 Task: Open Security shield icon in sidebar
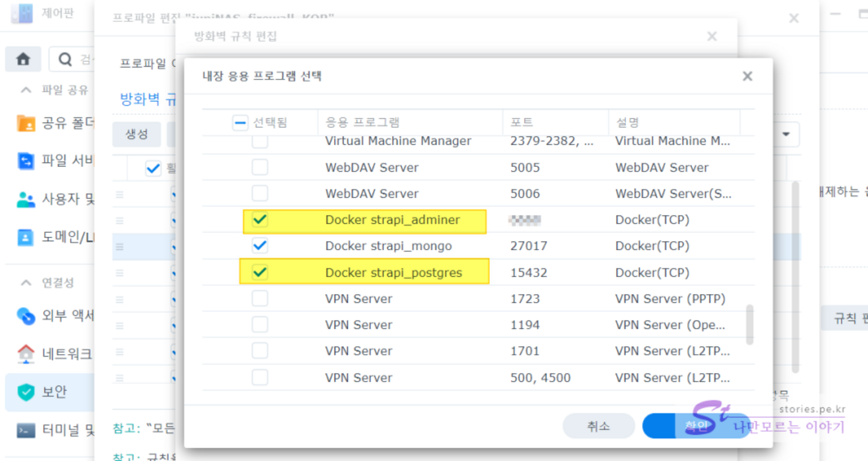pyautogui.click(x=26, y=392)
